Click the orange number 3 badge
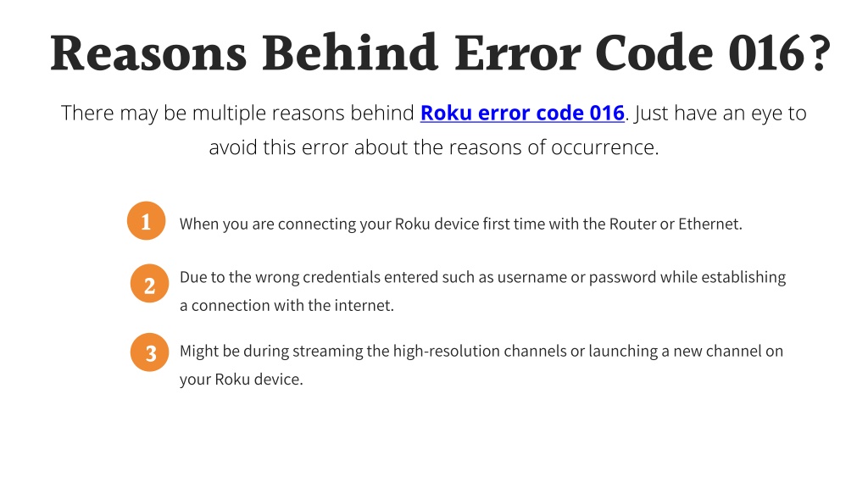The height and width of the screenshot is (488, 868). tap(149, 352)
